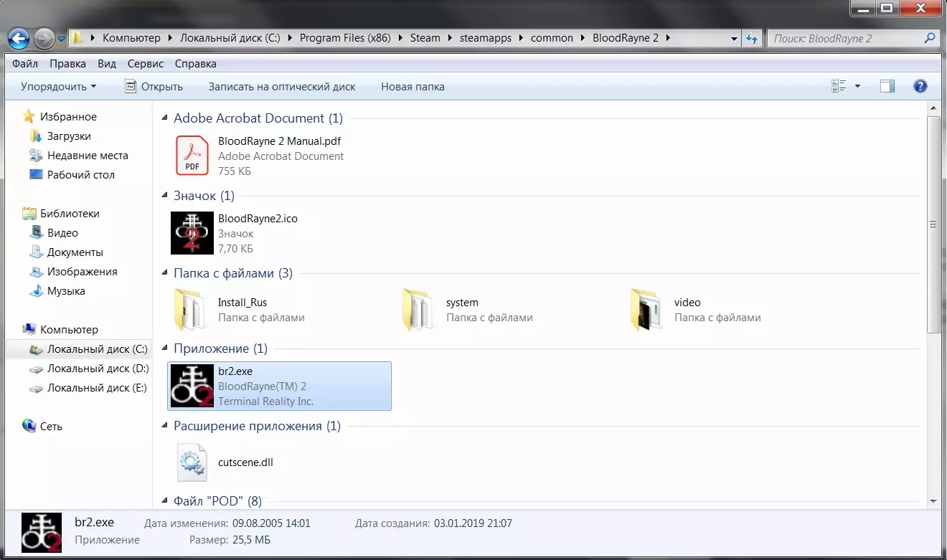
Task: Select the br2.exe application icon
Action: [192, 386]
